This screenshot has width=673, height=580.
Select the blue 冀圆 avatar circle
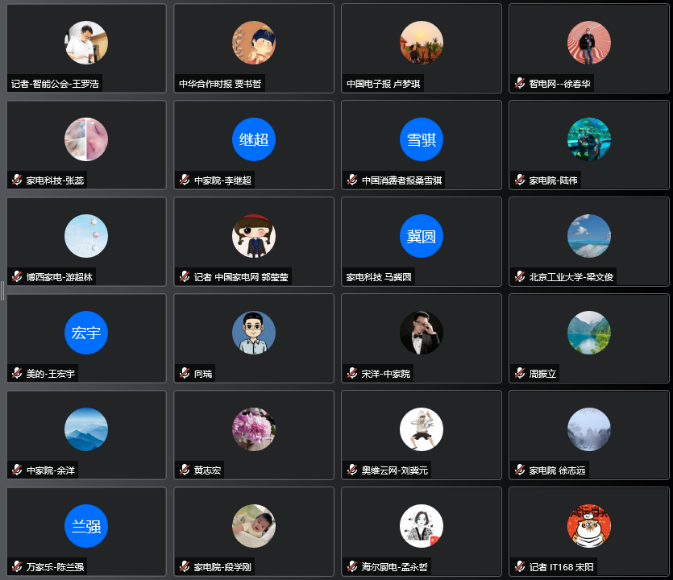(x=421, y=236)
